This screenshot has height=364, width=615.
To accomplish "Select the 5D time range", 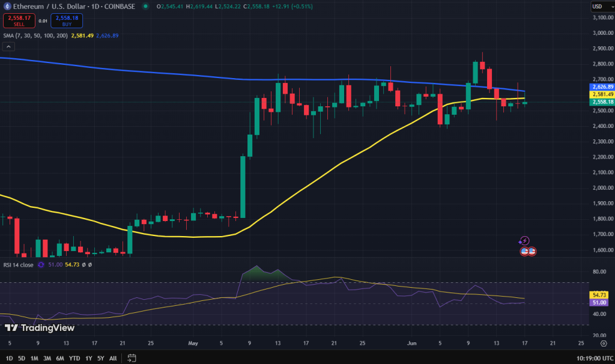I will [x=22, y=358].
